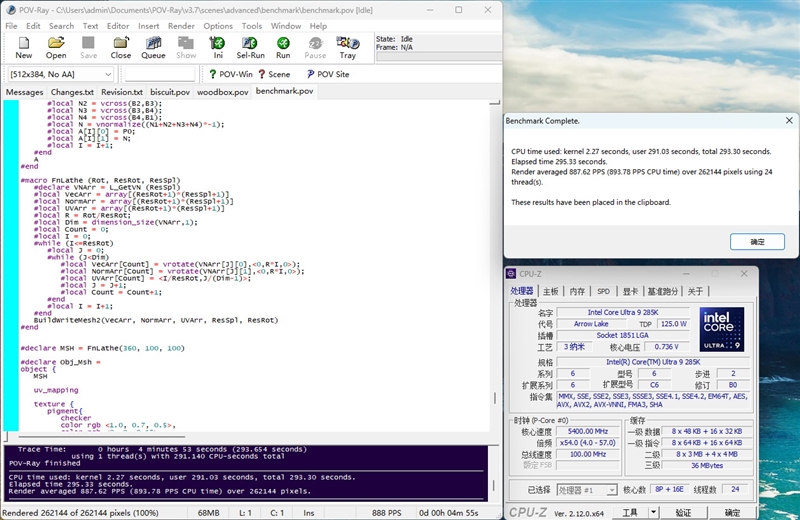Open the Edit menu
The height and width of the screenshot is (520, 800).
[x=33, y=26]
